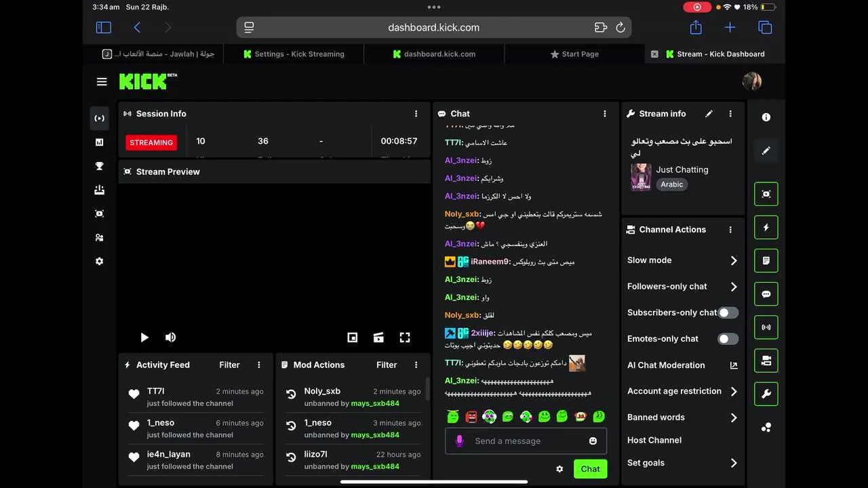Toggle the Stream info wrench icon in right sidebar

click(766, 394)
